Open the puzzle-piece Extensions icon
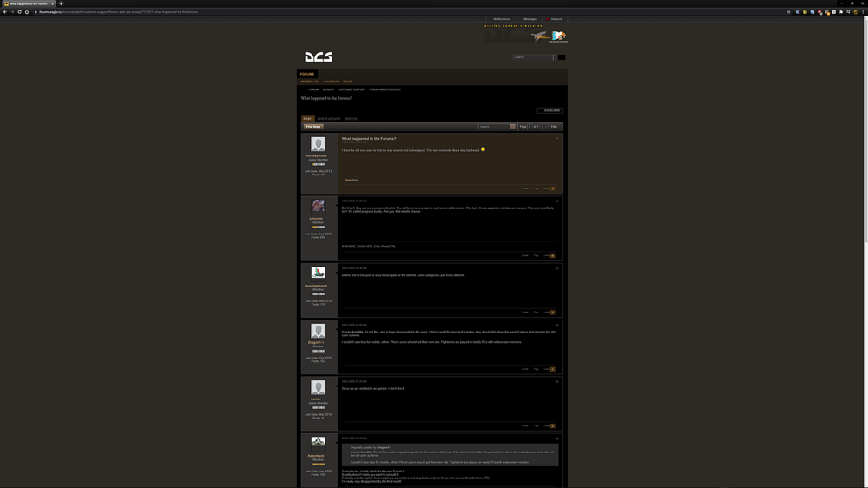 (x=841, y=11)
